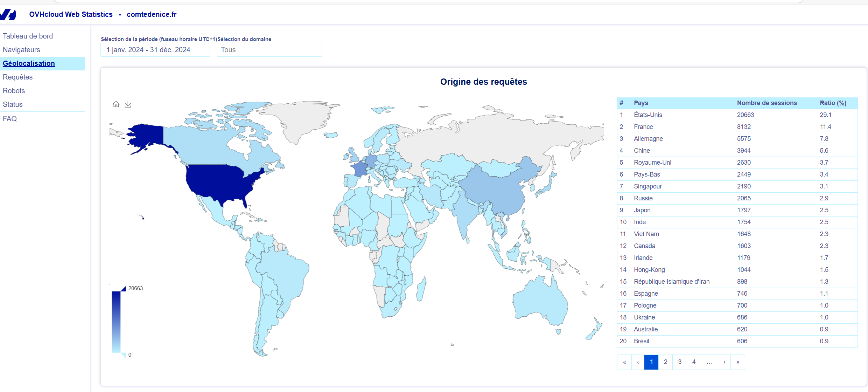Open the FAQ link

[10, 119]
